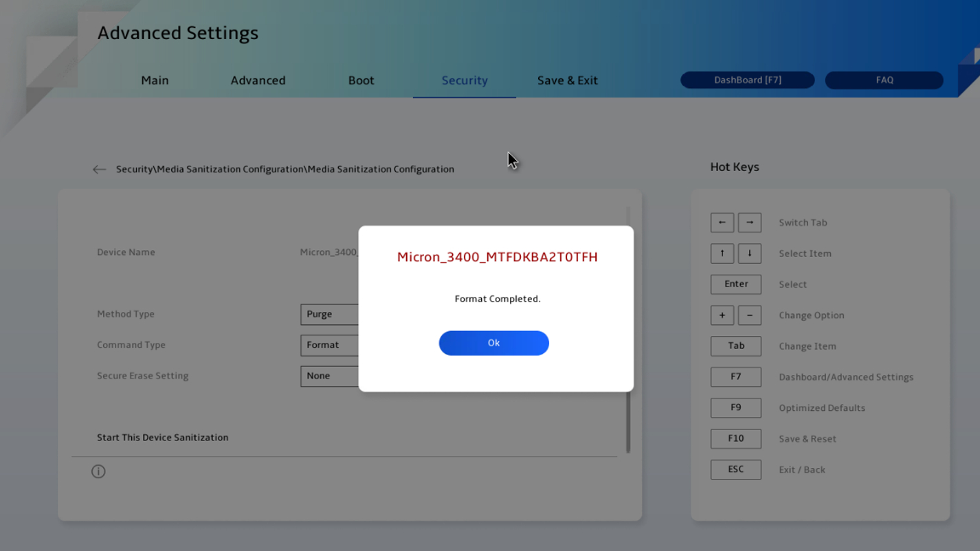
Task: Open the FAQ page
Action: (x=884, y=80)
